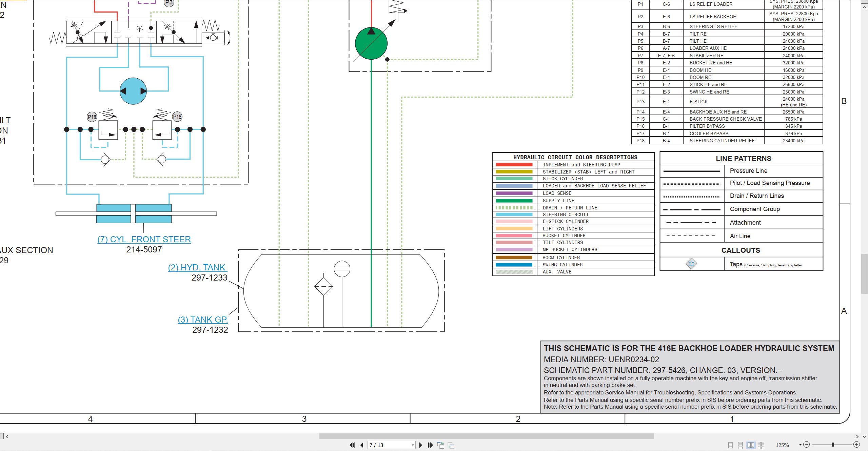
Task: Click the P13 row label
Action: [640, 102]
